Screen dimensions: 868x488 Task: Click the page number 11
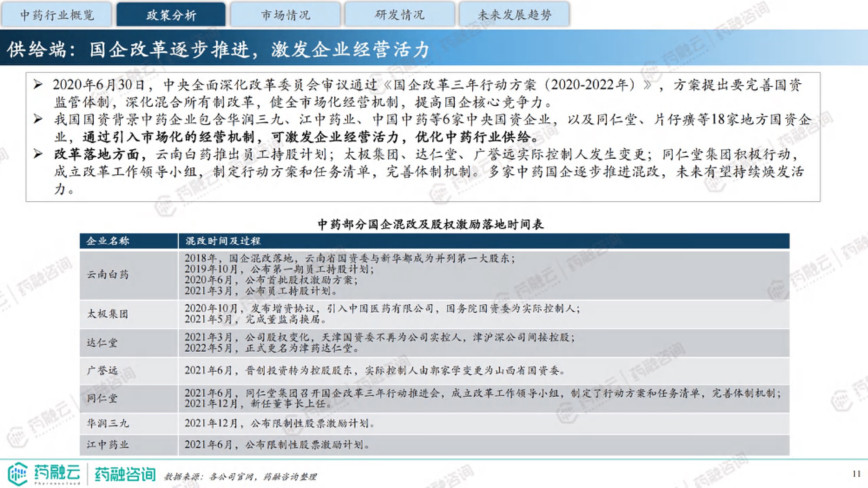pyautogui.click(x=856, y=474)
